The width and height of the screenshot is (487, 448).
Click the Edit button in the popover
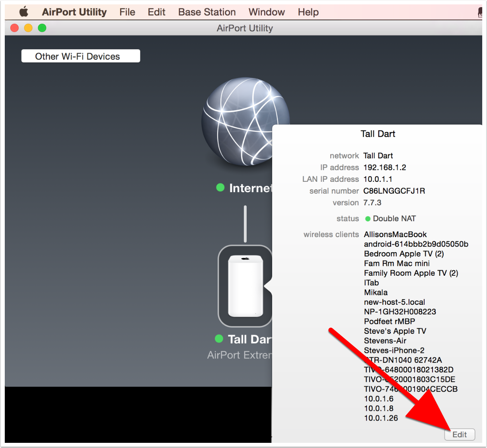click(x=460, y=434)
